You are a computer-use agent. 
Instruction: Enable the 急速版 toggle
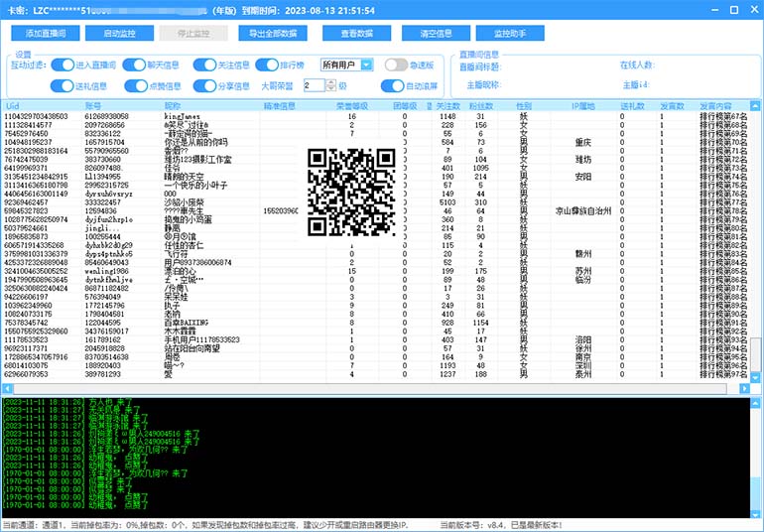pos(397,65)
